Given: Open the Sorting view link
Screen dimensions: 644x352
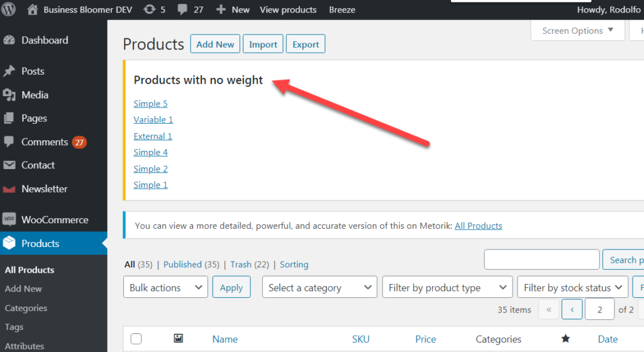Looking at the screenshot, I should click(x=294, y=265).
